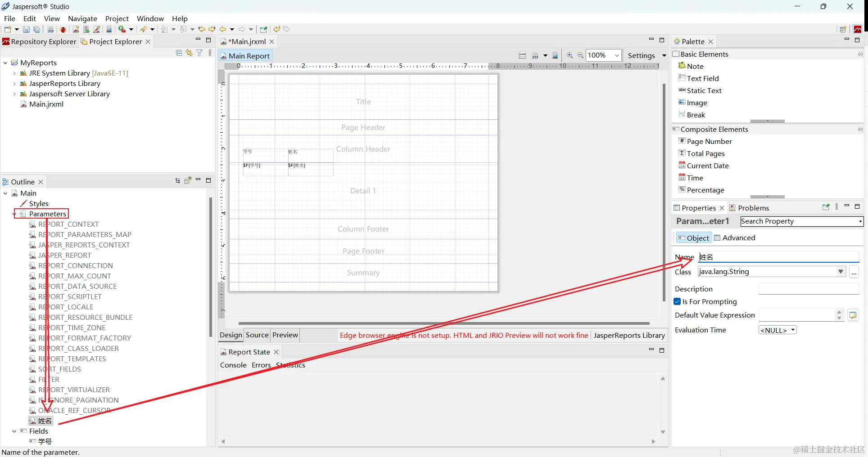Click the JasperReports Library version label

629,335
